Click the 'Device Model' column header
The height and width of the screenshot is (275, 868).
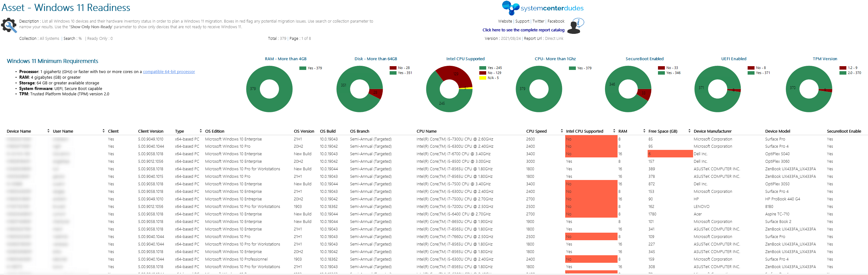tap(777, 131)
